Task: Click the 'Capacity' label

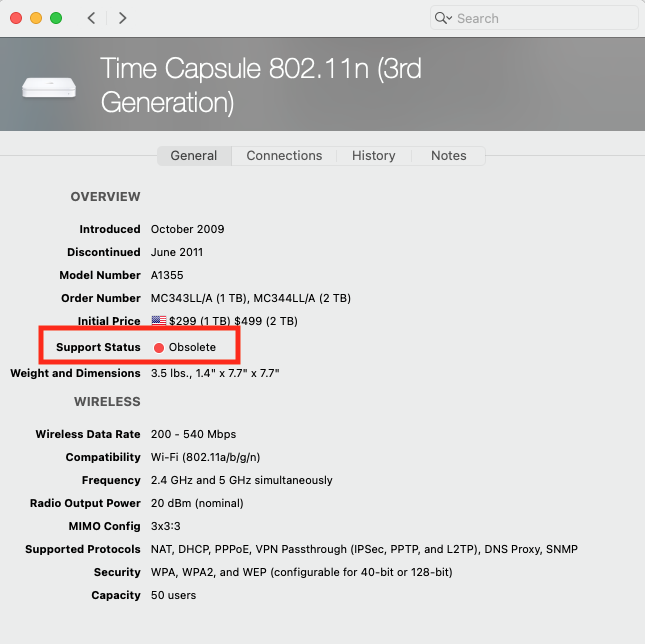Action: pyautogui.click(x=116, y=595)
